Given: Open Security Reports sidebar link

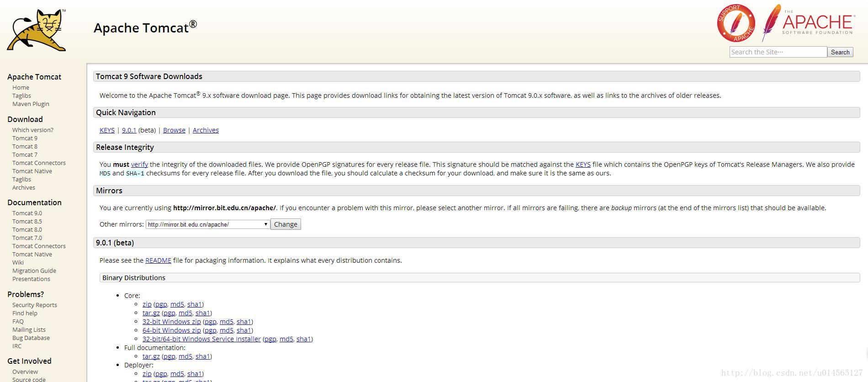Looking at the screenshot, I should click(x=35, y=305).
